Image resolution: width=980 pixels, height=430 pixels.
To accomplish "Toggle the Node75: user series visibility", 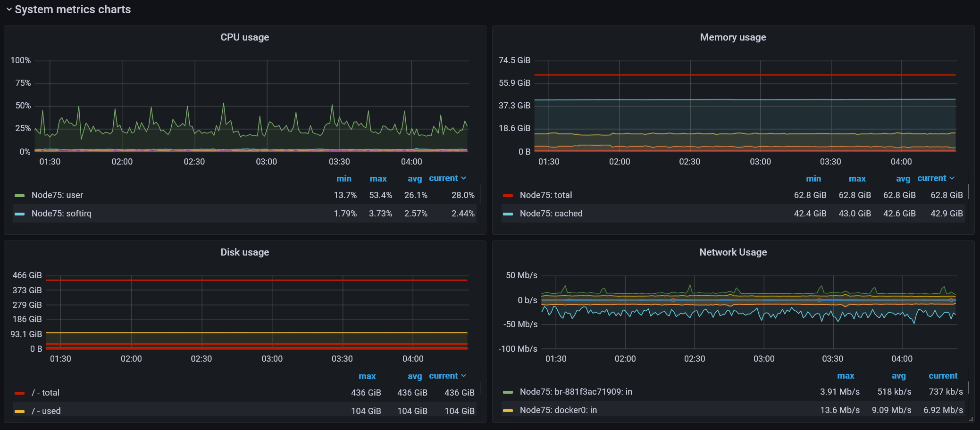I will coord(57,195).
